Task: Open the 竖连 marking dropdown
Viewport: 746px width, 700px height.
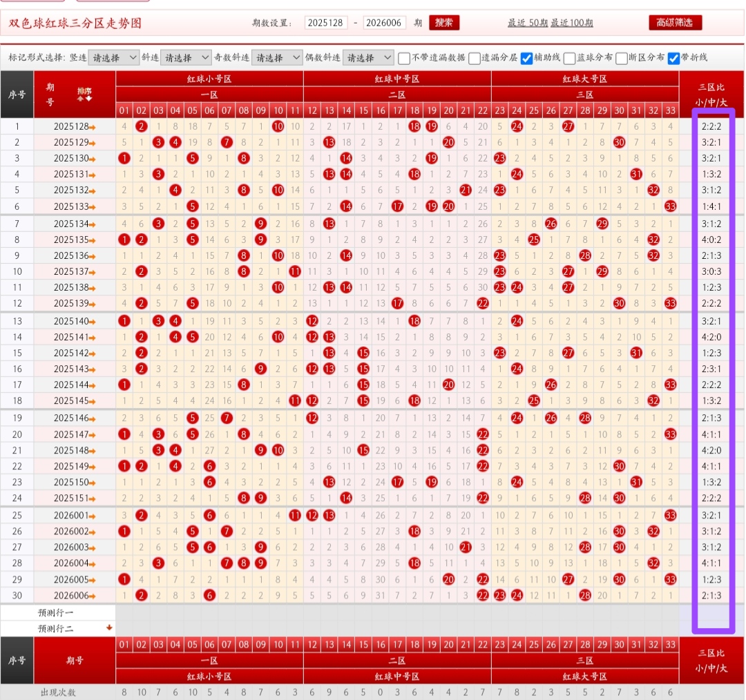Action: pos(114,57)
